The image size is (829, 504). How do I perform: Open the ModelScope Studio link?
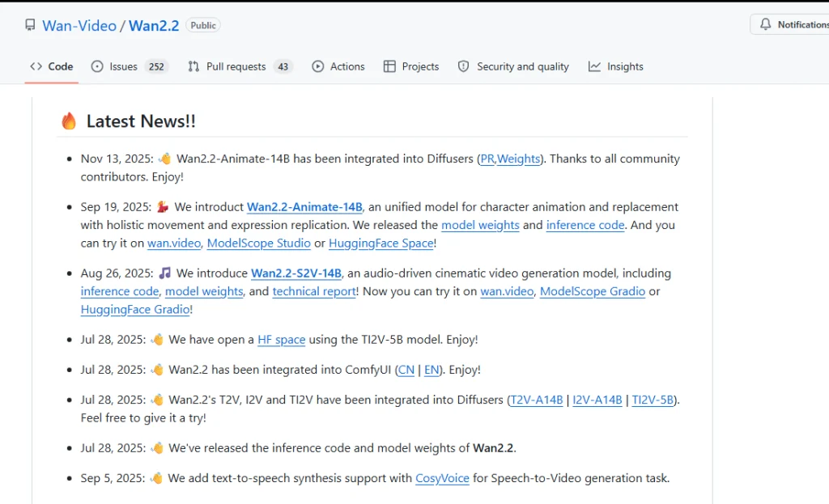[x=258, y=243]
